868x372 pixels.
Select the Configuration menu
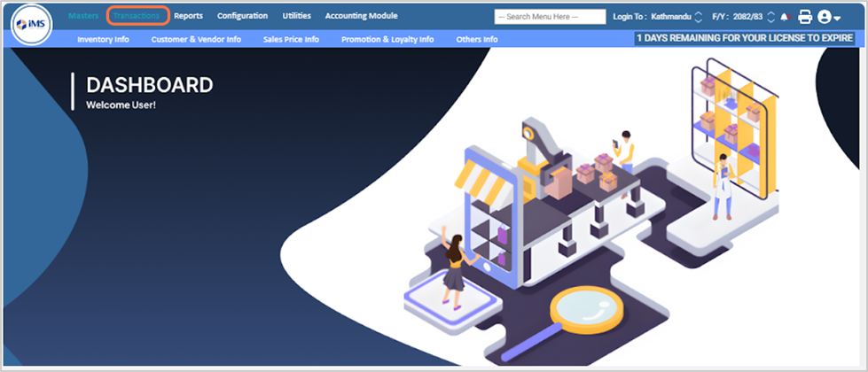(x=242, y=16)
